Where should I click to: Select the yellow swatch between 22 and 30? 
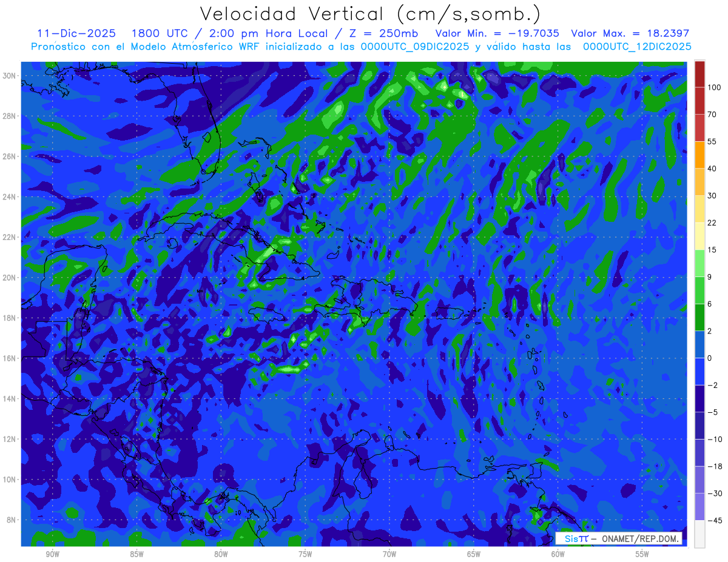coord(699,209)
